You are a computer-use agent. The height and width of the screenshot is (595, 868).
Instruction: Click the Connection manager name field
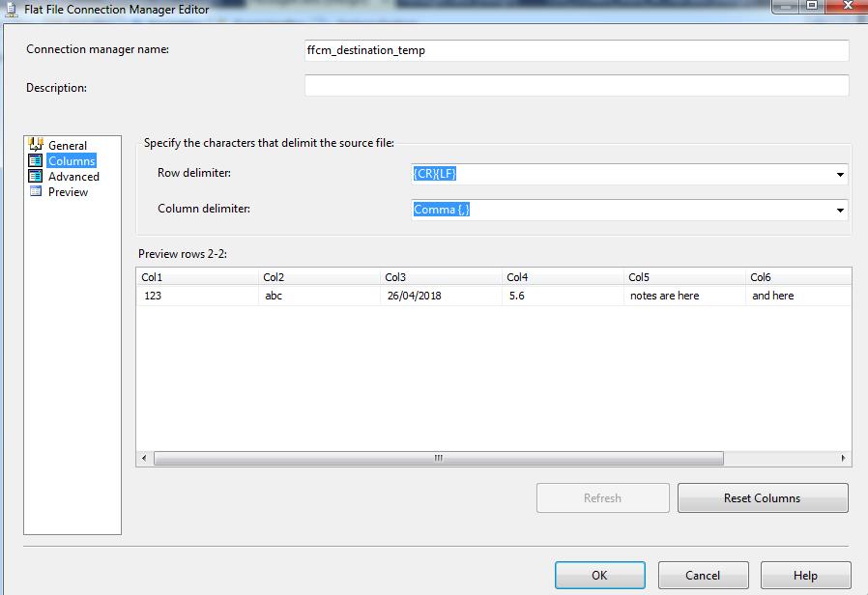pos(576,50)
